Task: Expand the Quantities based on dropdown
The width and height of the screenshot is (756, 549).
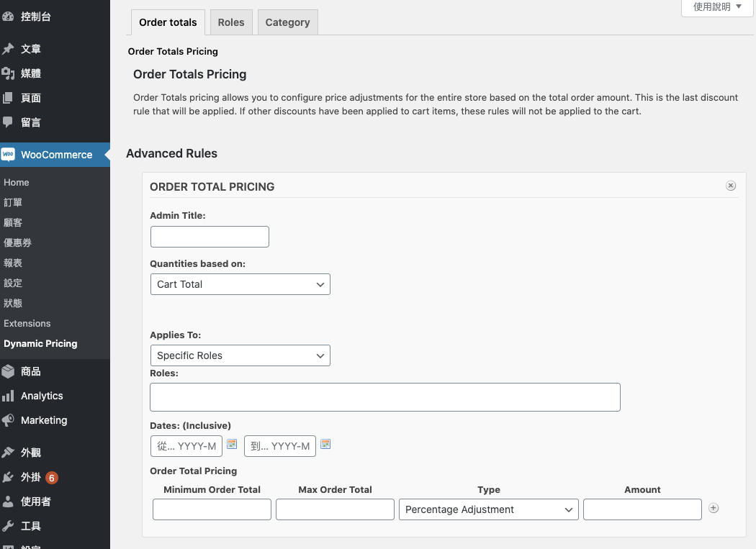Action: [x=240, y=284]
